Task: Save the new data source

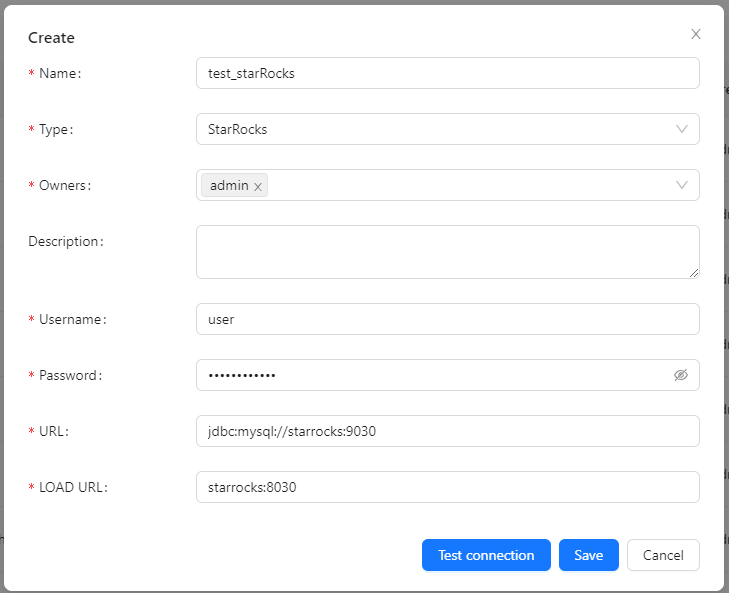Action: [x=588, y=555]
